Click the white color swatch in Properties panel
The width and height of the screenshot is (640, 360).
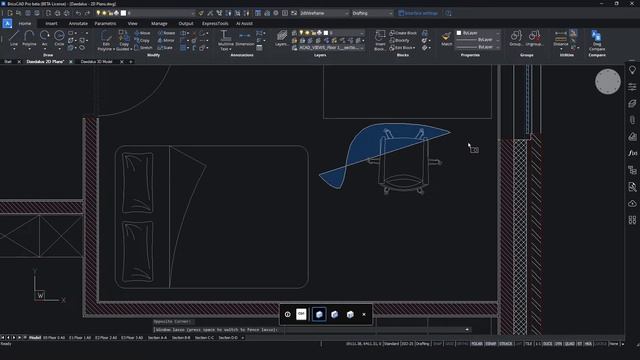[459, 33]
